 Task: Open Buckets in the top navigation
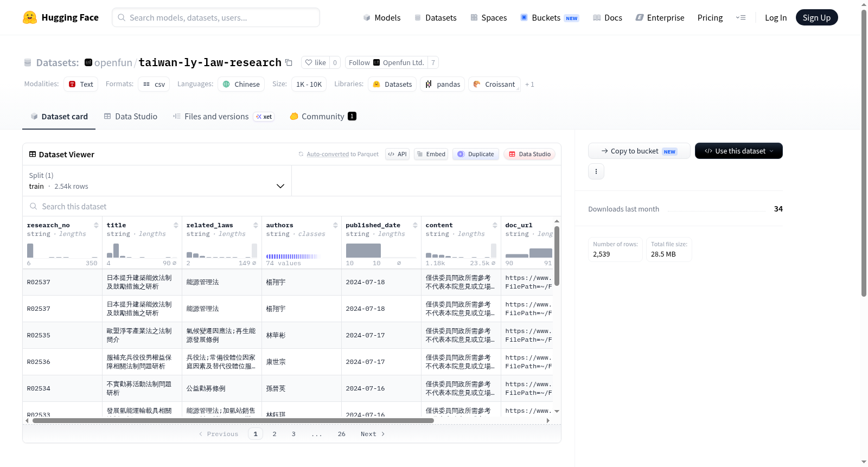coord(549,17)
